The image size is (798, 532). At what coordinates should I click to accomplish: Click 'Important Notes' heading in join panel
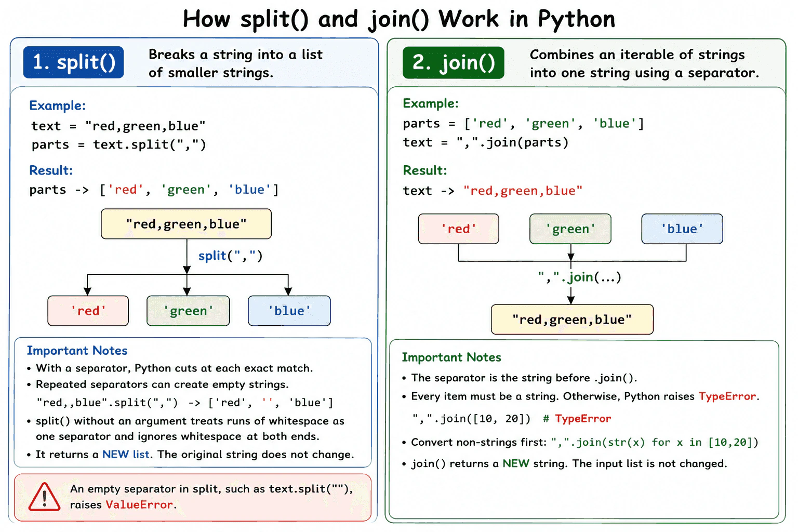pos(451,357)
